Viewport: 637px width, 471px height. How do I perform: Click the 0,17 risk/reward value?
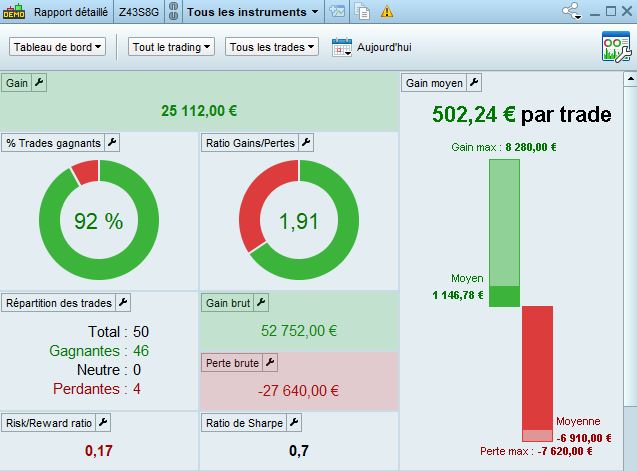(99, 451)
